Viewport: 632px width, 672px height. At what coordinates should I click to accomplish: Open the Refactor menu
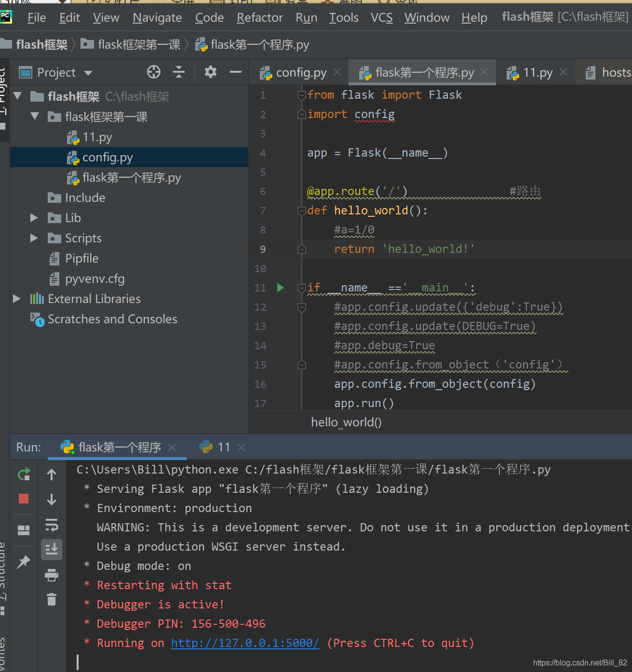260,18
